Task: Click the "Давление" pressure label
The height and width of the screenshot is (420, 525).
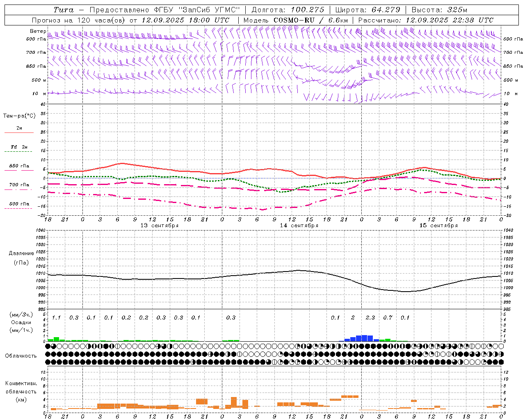Action: pos(21,253)
